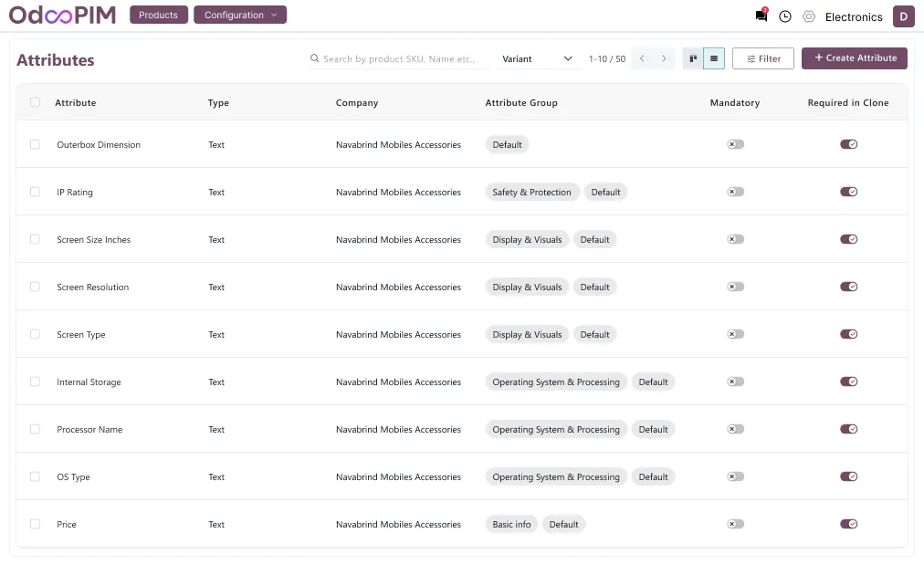924x575 pixels.
Task: Click the Create Attribute button
Action: click(855, 58)
